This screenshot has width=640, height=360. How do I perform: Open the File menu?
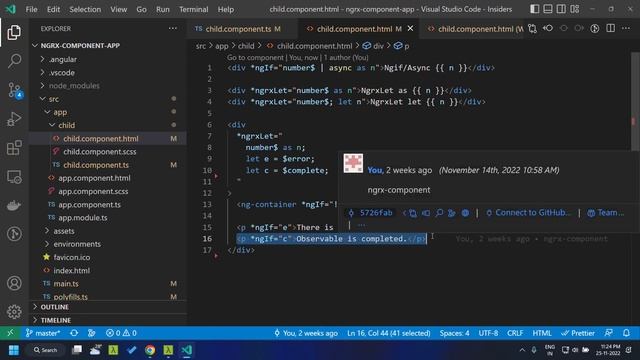(x=31, y=9)
